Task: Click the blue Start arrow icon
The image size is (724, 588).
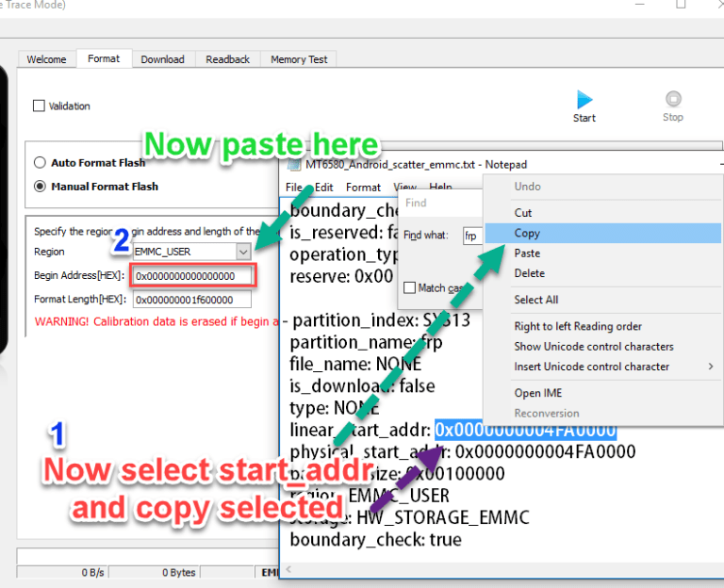Action: pyautogui.click(x=584, y=99)
